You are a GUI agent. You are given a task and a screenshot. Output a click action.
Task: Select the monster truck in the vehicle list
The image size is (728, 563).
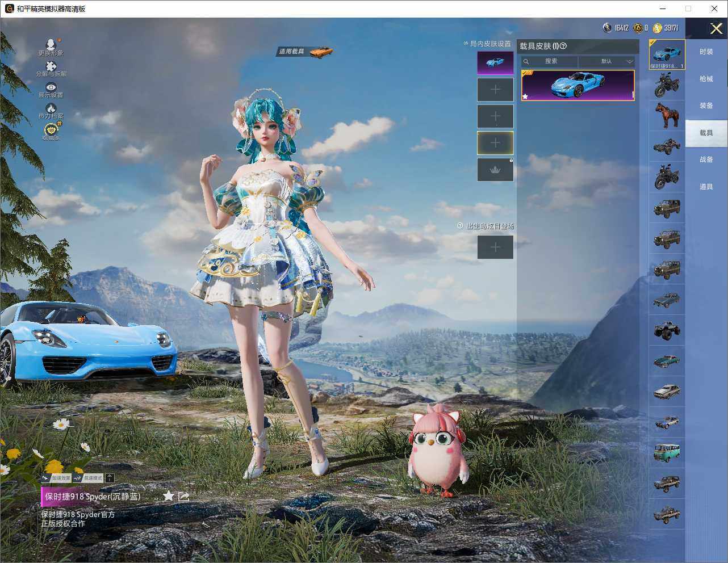click(x=667, y=330)
